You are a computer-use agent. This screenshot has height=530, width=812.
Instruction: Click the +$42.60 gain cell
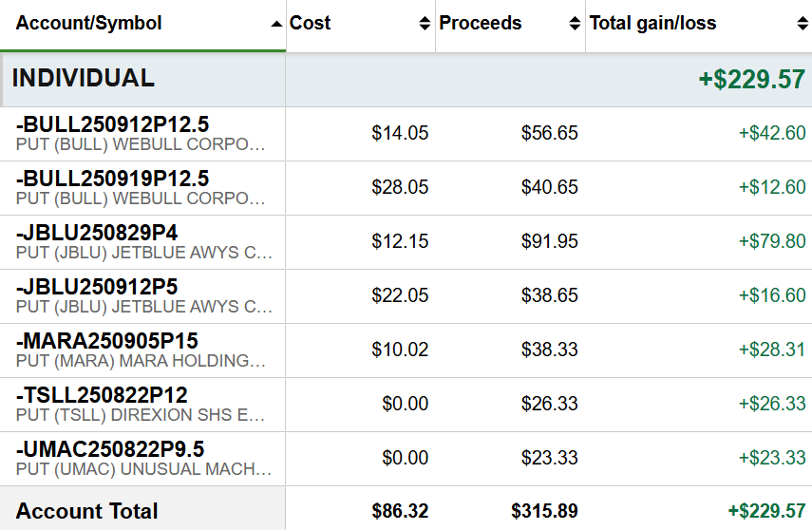[772, 133]
